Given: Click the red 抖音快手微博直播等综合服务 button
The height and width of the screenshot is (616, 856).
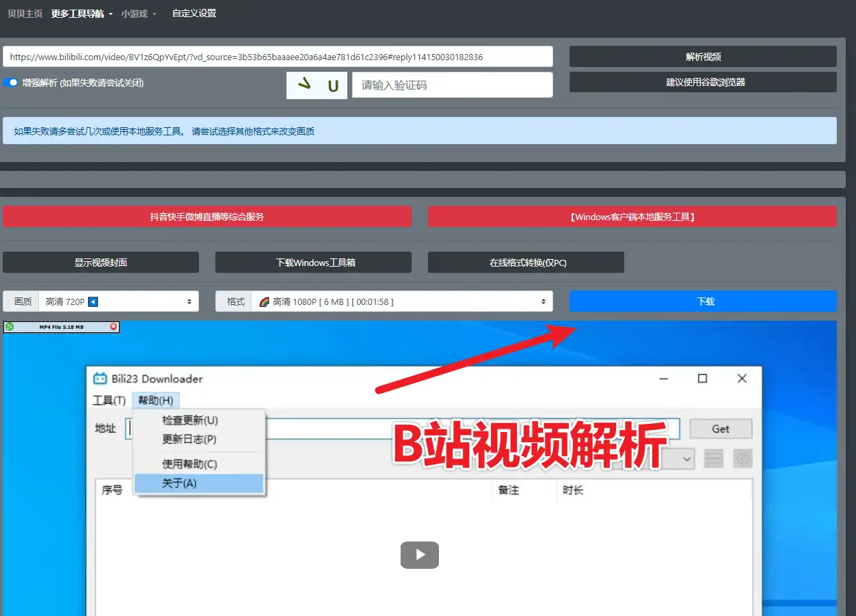Looking at the screenshot, I should pyautogui.click(x=207, y=217).
